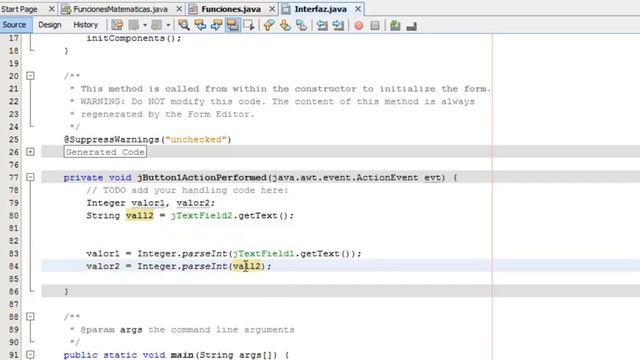Shift line left icon
This screenshot has width=640, height=360.
pos(322,25)
